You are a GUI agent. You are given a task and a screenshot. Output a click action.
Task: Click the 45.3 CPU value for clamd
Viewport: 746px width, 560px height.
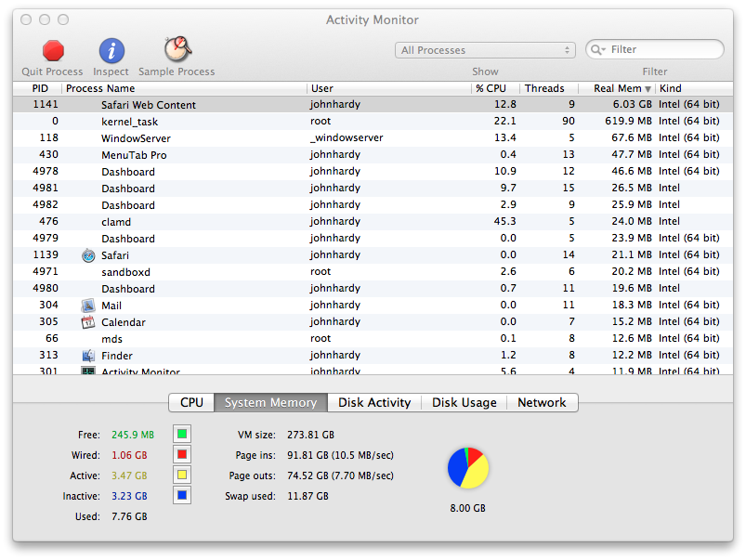pyautogui.click(x=504, y=221)
